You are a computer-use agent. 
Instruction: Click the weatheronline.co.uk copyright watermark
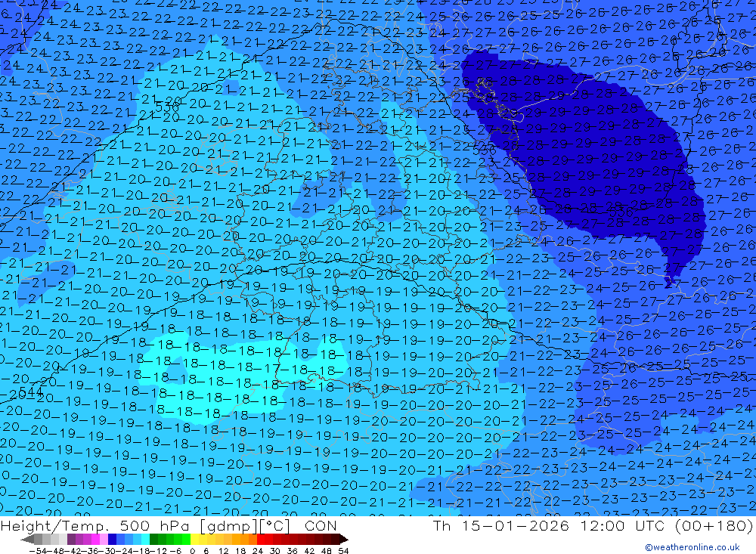tap(692, 547)
